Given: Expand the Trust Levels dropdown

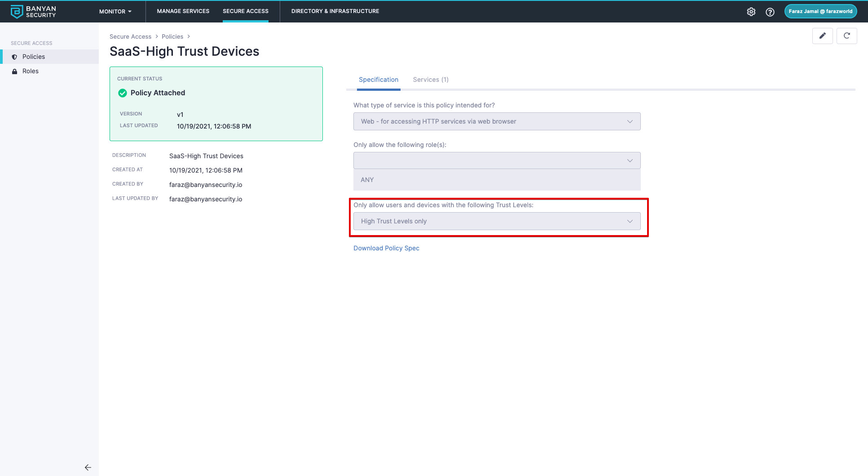Looking at the screenshot, I should pyautogui.click(x=497, y=221).
